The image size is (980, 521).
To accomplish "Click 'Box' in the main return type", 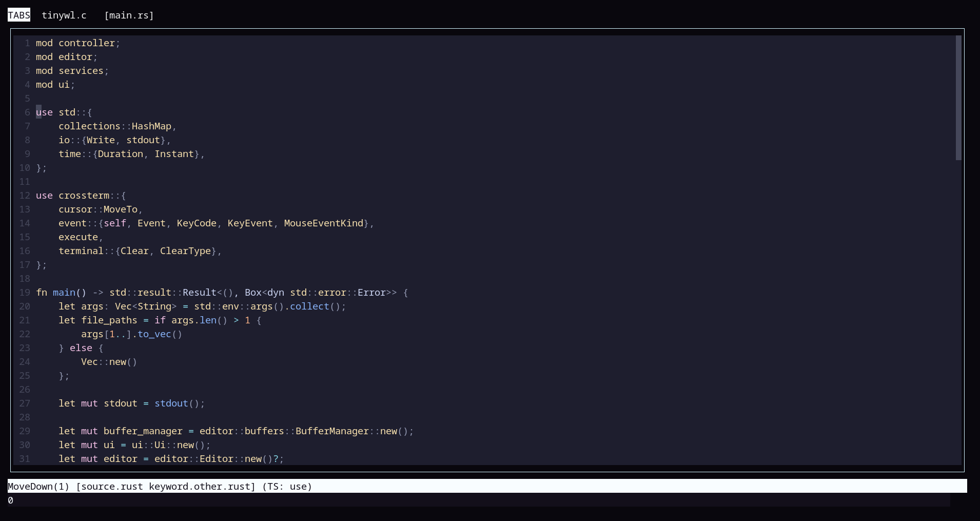I will 253,293.
